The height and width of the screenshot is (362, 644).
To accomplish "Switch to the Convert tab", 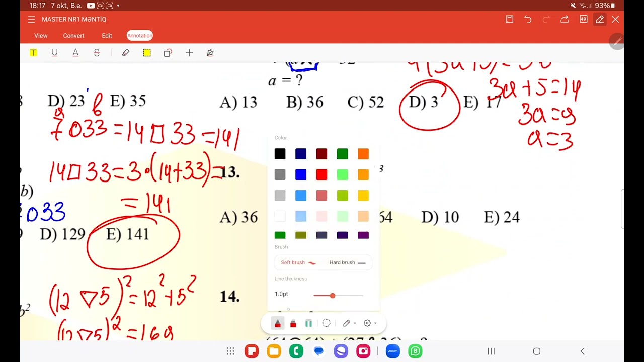I will click(x=73, y=36).
